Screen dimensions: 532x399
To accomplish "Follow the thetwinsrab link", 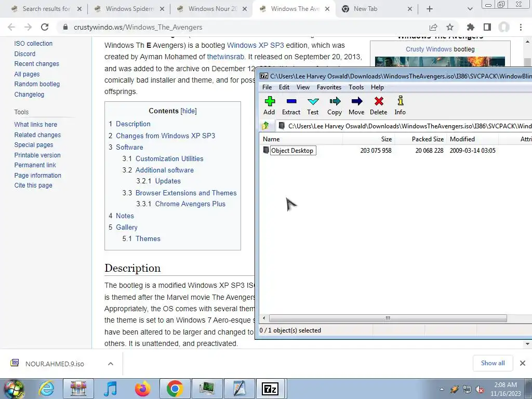I will (x=225, y=57).
